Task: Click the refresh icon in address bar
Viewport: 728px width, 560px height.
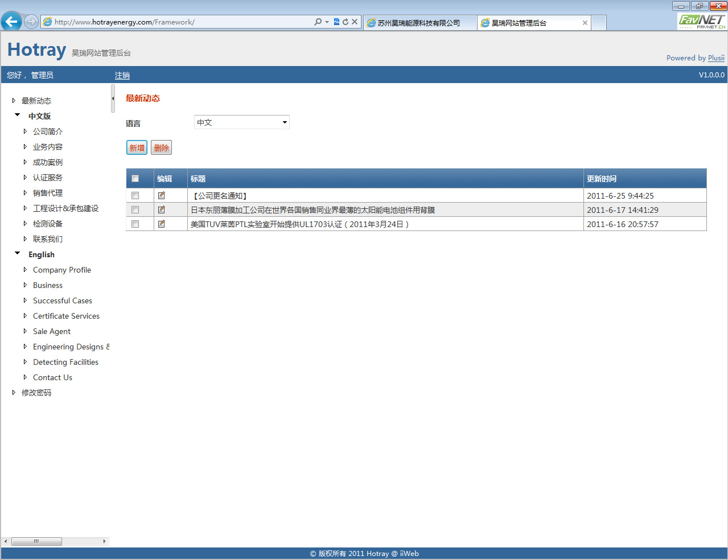Action: 345,22
